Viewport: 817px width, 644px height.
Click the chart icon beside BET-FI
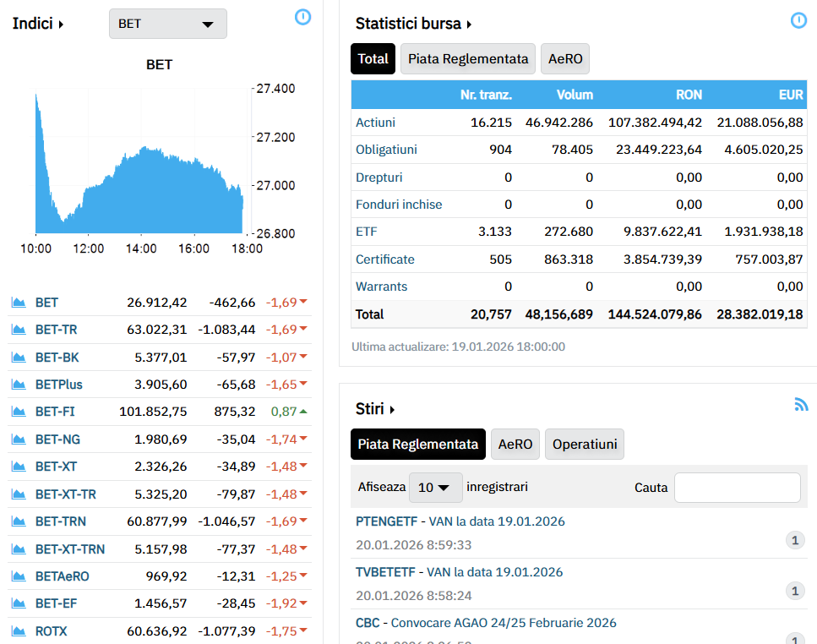tap(18, 412)
